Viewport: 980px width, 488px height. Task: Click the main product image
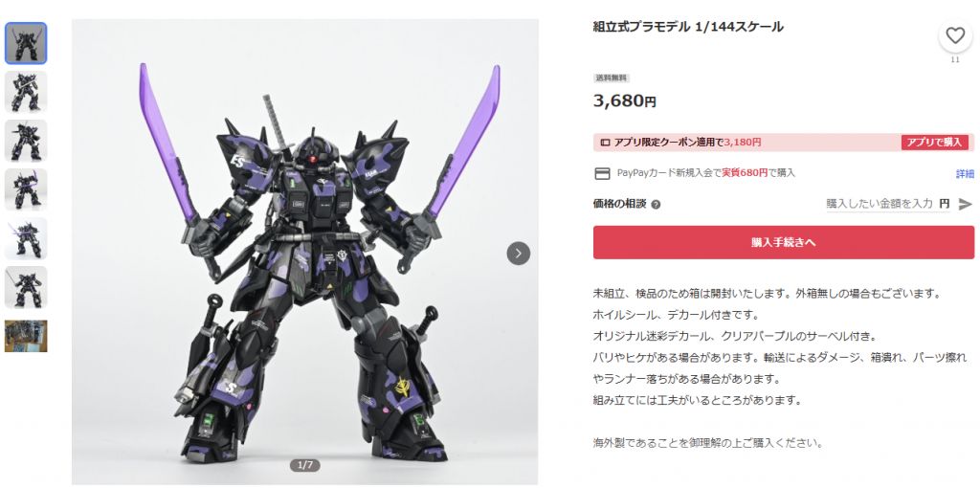(x=305, y=252)
